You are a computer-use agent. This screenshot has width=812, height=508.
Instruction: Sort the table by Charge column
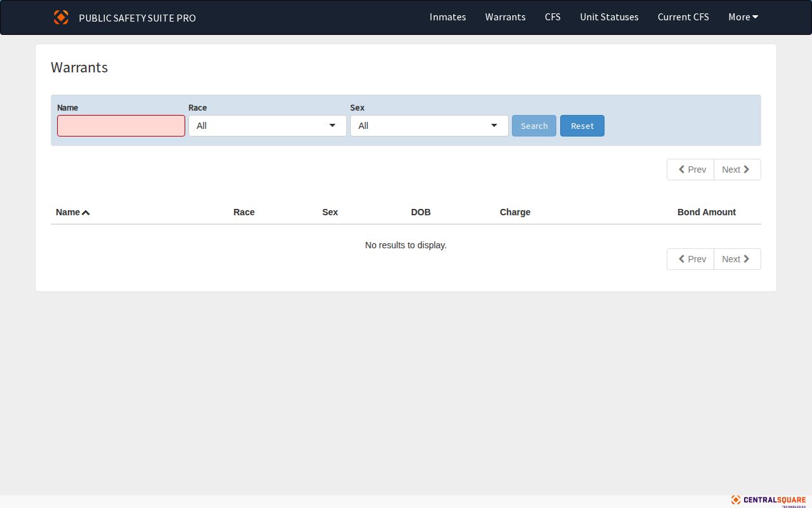tap(515, 212)
